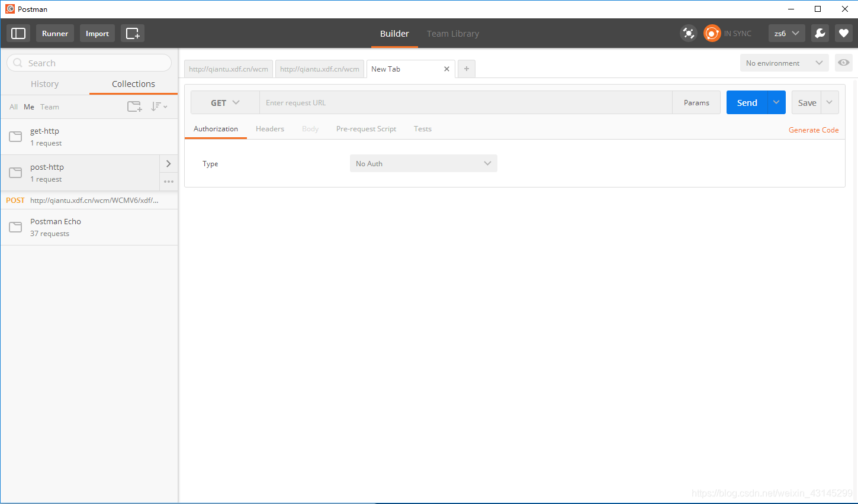Select the Headers tab
The height and width of the screenshot is (504, 858).
pos(270,129)
